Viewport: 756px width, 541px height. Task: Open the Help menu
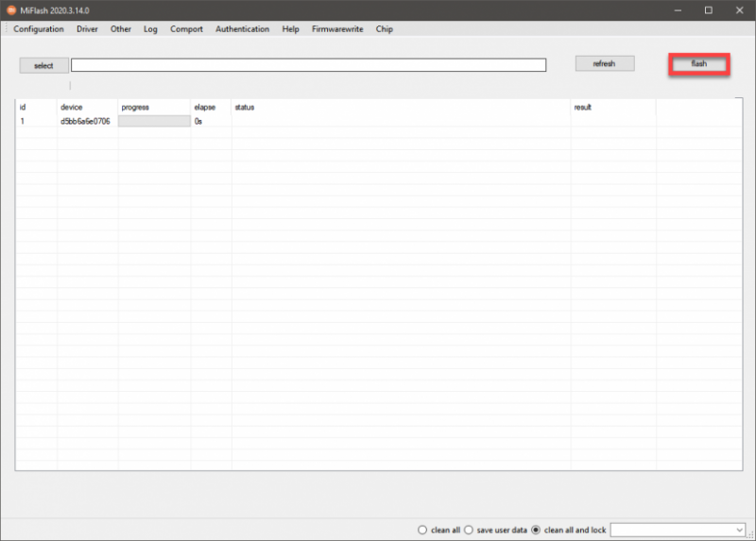(x=290, y=29)
